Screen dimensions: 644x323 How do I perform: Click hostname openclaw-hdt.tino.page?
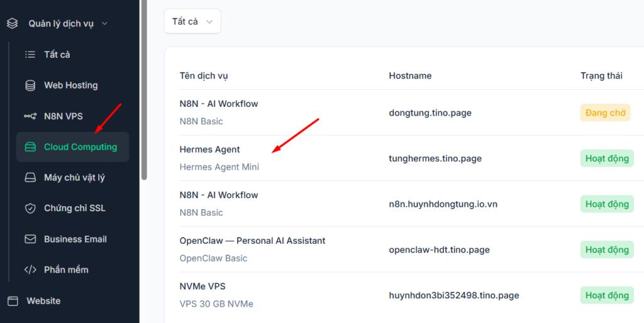pos(439,249)
